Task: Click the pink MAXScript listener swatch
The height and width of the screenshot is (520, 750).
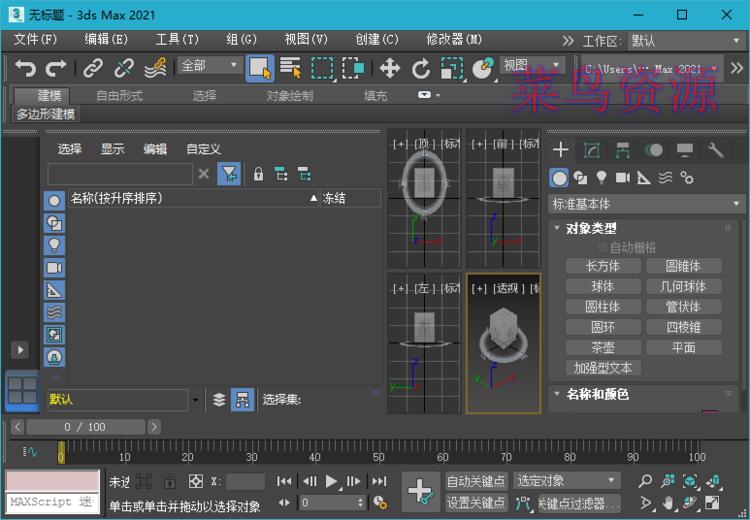Action: (x=52, y=481)
